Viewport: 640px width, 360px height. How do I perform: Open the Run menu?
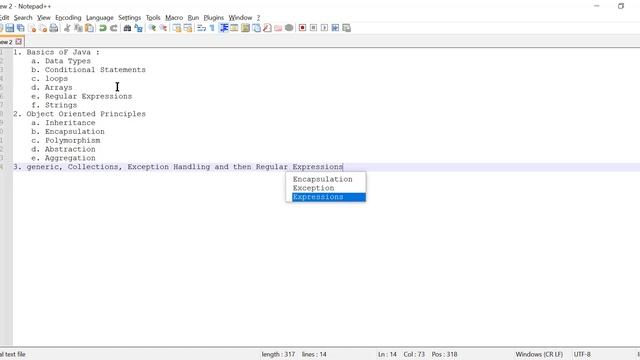[193, 18]
